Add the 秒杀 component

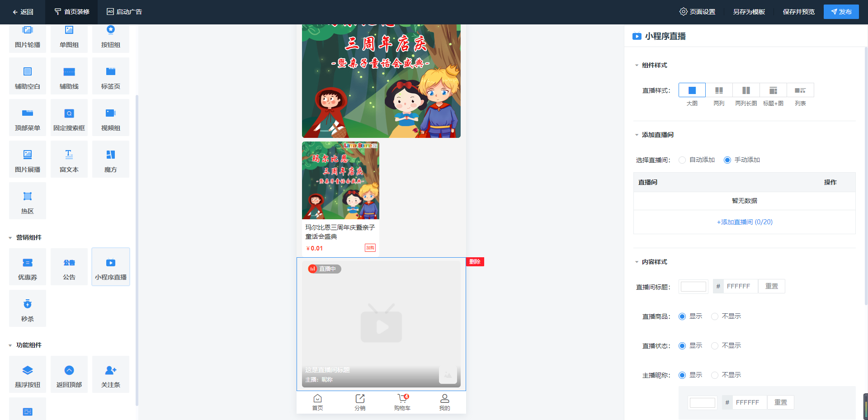pyautogui.click(x=28, y=308)
